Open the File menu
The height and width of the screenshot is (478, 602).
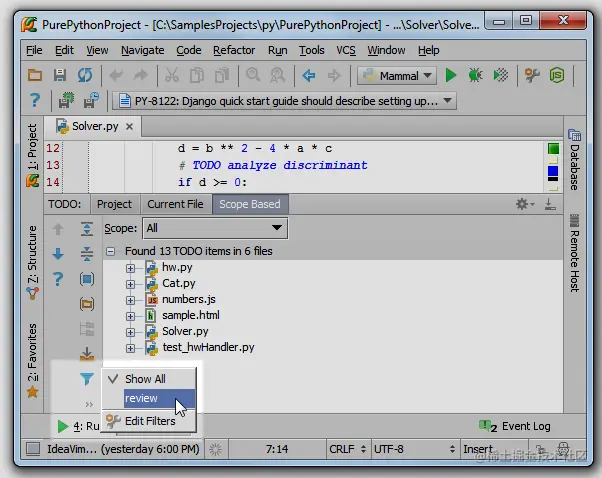point(34,50)
